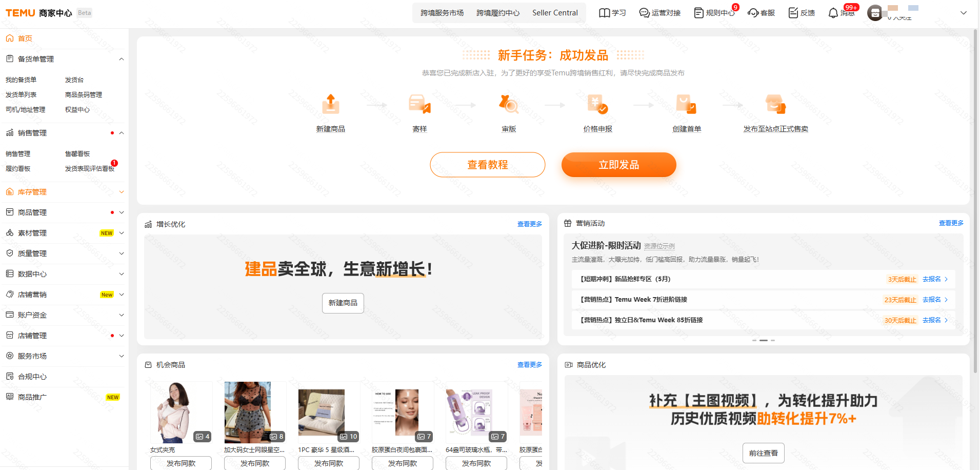Click 去报名 for Temu Week 7折进阶链接

[x=935, y=300]
